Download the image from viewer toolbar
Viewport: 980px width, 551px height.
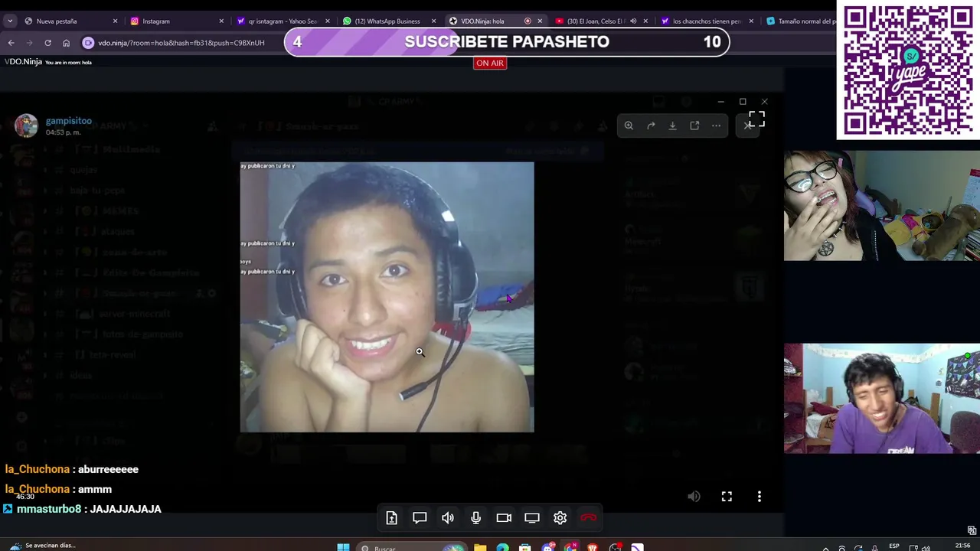672,126
